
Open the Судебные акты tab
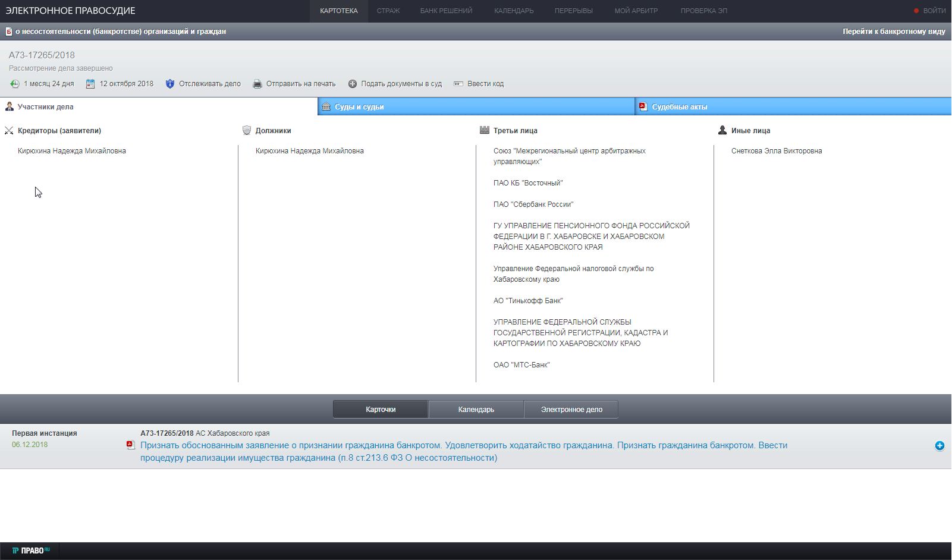pos(679,107)
